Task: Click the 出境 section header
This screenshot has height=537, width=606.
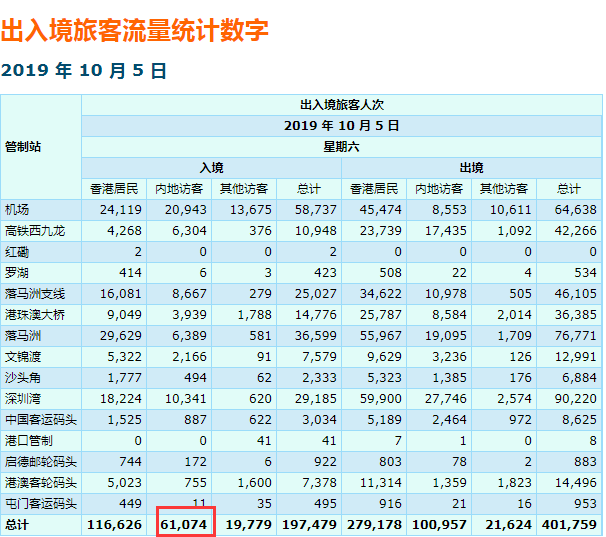Action: (x=472, y=168)
